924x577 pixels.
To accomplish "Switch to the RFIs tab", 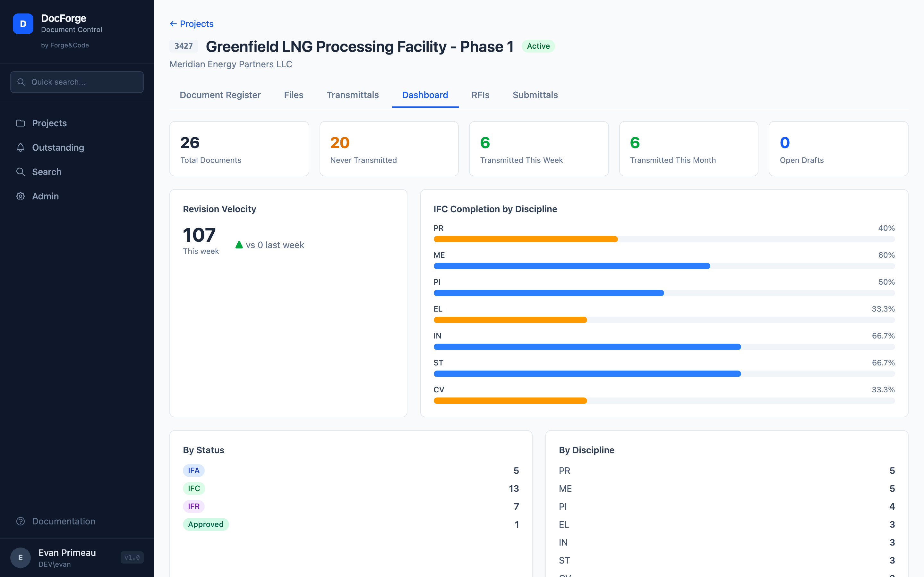I will click(480, 95).
